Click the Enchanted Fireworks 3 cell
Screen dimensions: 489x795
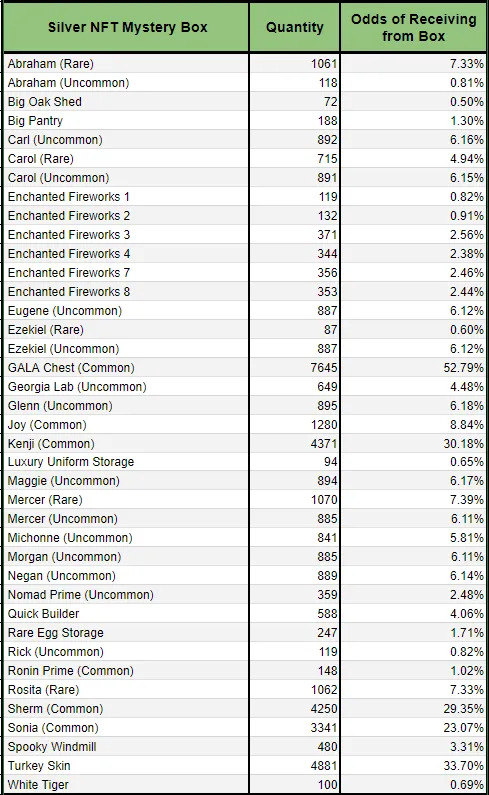tap(126, 235)
